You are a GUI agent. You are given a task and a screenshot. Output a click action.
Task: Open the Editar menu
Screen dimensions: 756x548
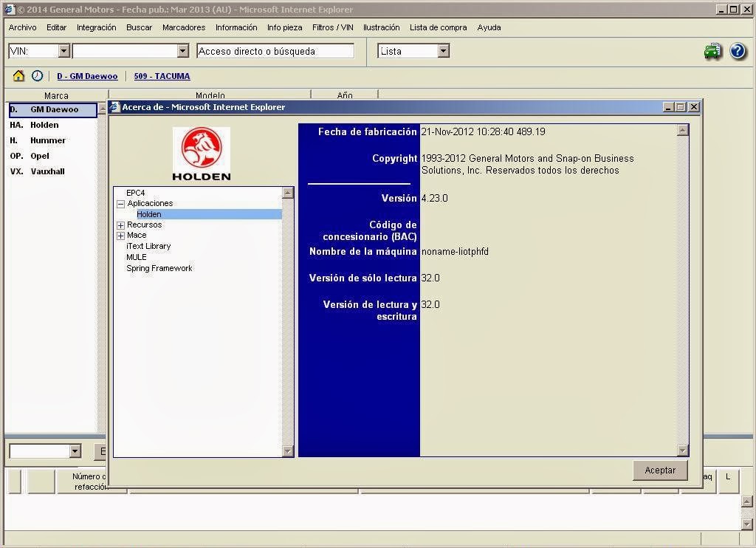pyautogui.click(x=56, y=27)
